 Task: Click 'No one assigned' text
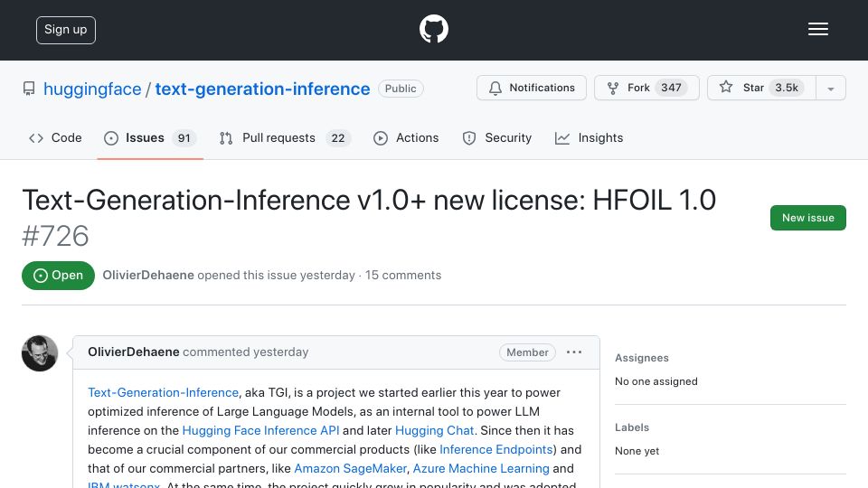pyautogui.click(x=656, y=381)
